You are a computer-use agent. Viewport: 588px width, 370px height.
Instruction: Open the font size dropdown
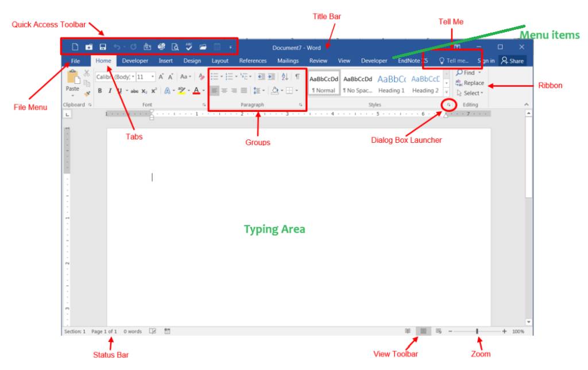(154, 76)
